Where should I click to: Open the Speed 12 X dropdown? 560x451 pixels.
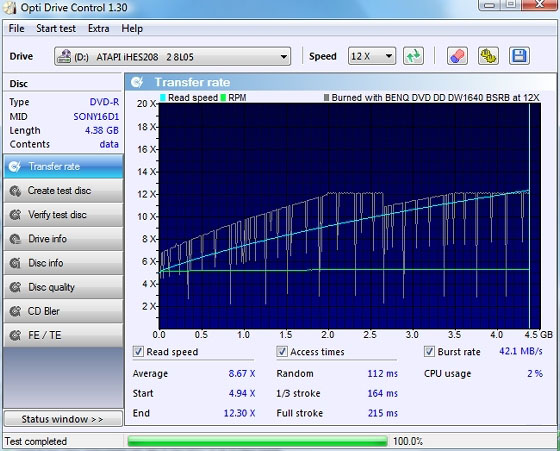tap(372, 56)
